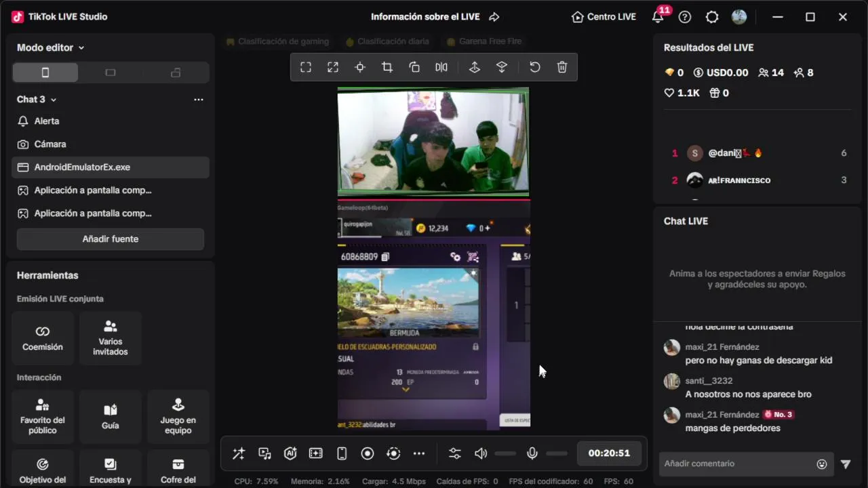This screenshot has width=868, height=488.
Task: Open the settings gear icon
Action: (x=712, y=17)
